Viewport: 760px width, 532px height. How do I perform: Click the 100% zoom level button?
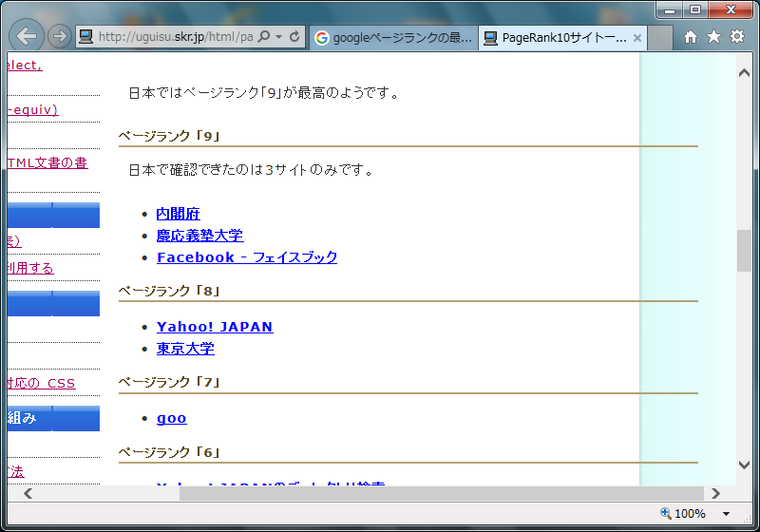(683, 514)
